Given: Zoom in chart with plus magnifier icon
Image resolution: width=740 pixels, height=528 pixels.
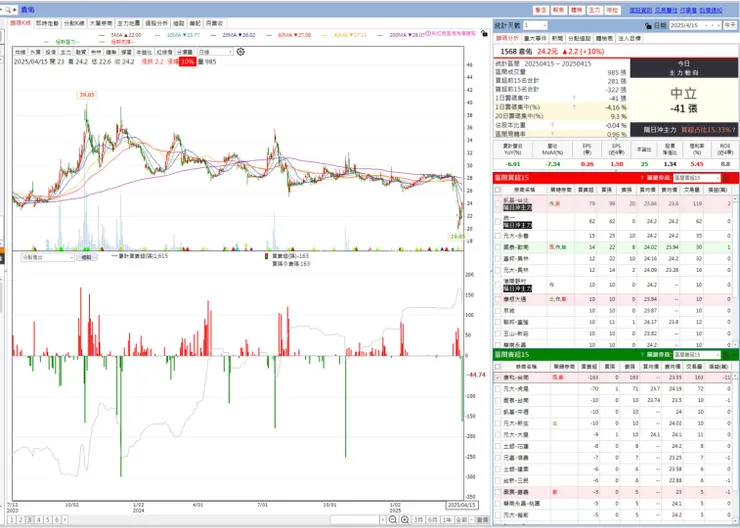Looking at the screenshot, I should (405, 520).
